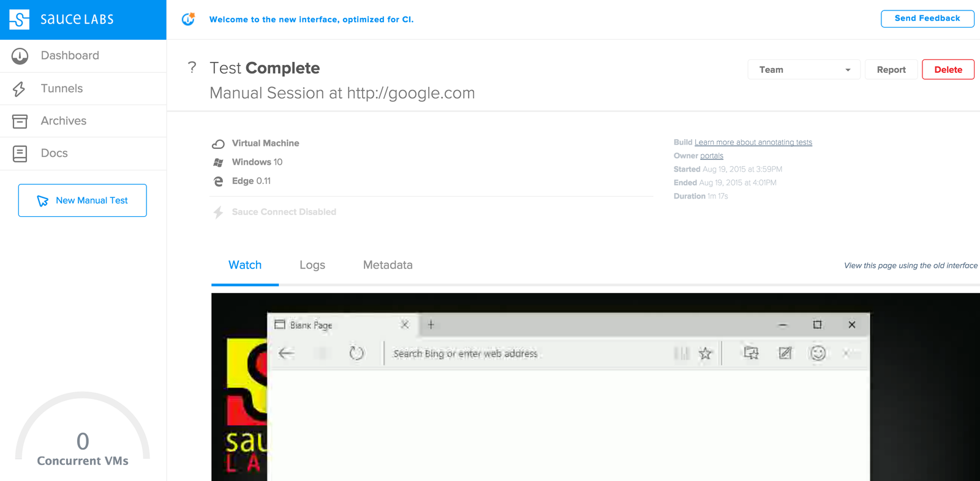
Task: Switch to the Logs tab
Action: (312, 265)
